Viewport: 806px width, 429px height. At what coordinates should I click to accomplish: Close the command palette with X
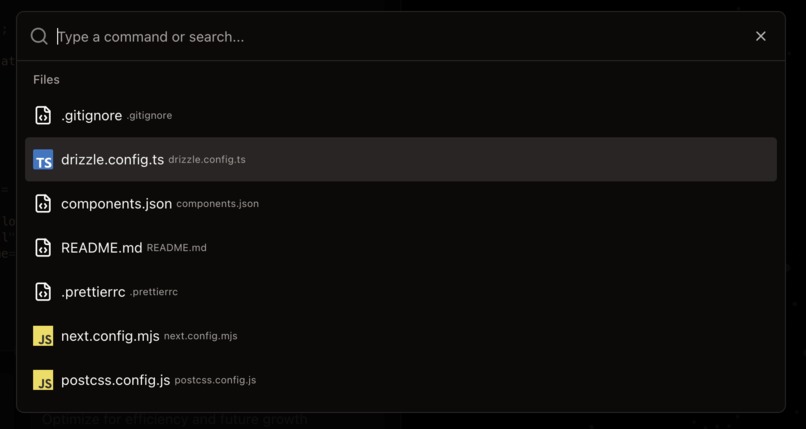pos(761,36)
